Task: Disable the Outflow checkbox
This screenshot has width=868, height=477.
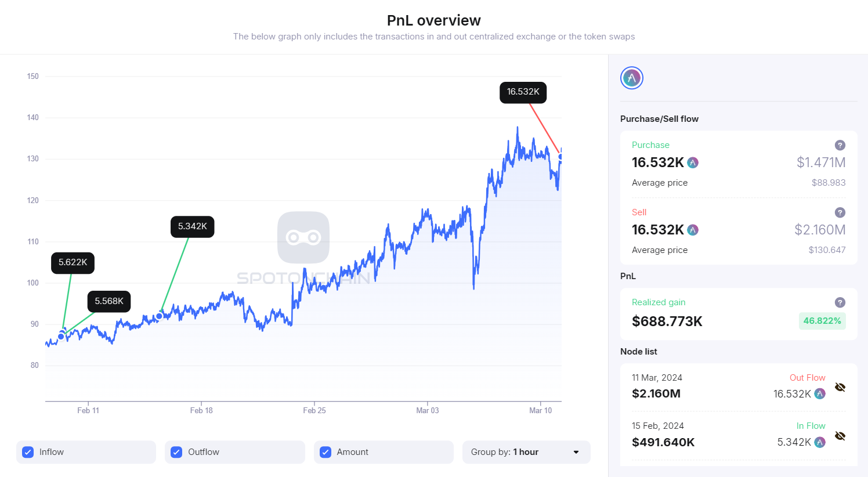Action: pyautogui.click(x=176, y=452)
